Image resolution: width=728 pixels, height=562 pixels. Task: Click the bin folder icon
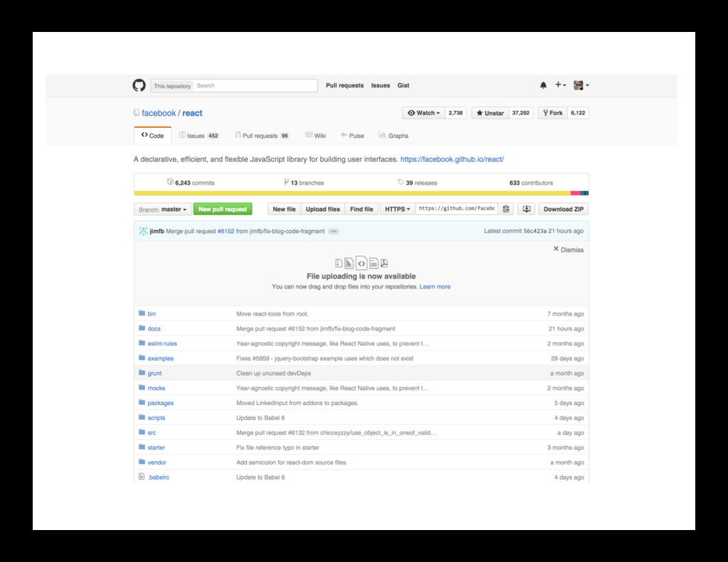[x=141, y=313]
